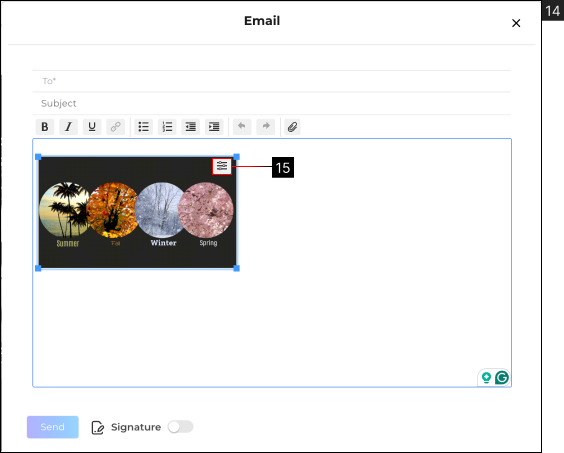The image size is (564, 453).
Task: Click the green lightbulb suggestion icon
Action: click(486, 378)
